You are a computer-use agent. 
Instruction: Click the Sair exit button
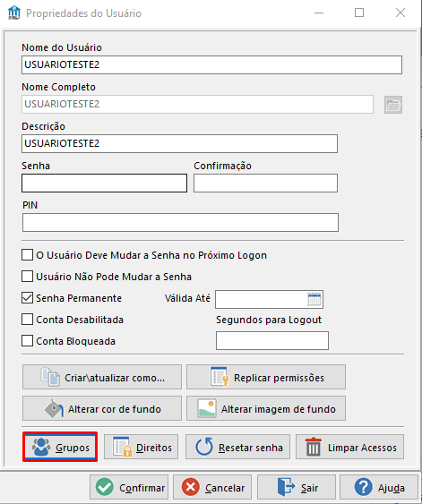click(x=297, y=487)
